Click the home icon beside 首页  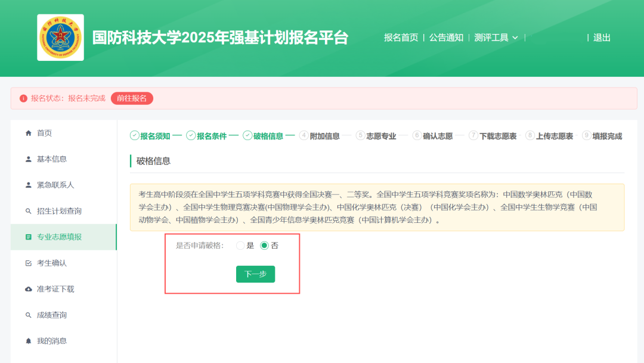tap(29, 133)
